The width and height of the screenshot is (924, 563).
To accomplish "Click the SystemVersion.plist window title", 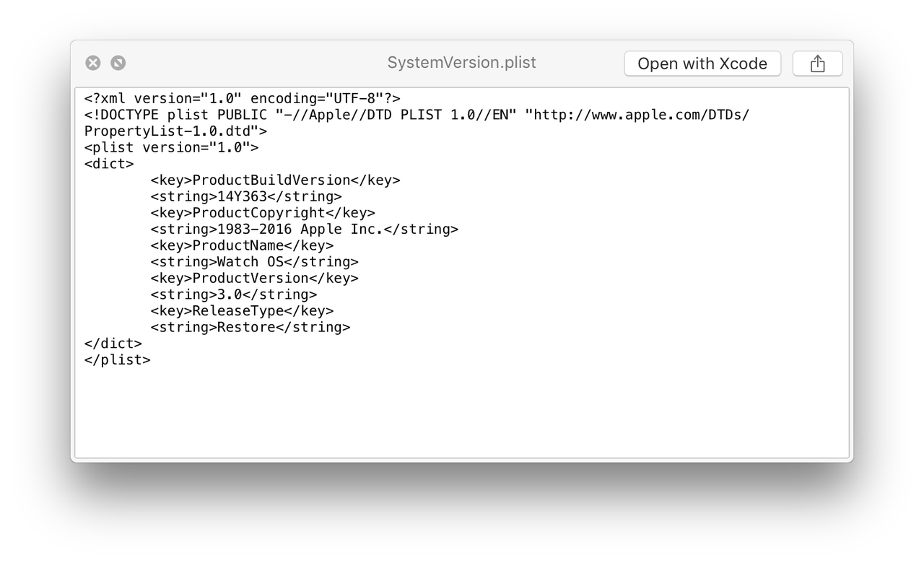I will 461,63.
